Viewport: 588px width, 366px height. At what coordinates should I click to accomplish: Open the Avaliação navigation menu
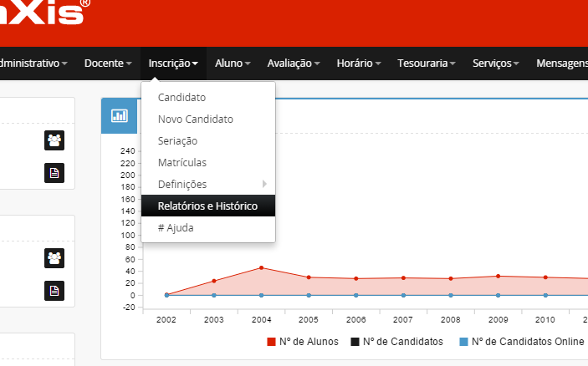293,63
